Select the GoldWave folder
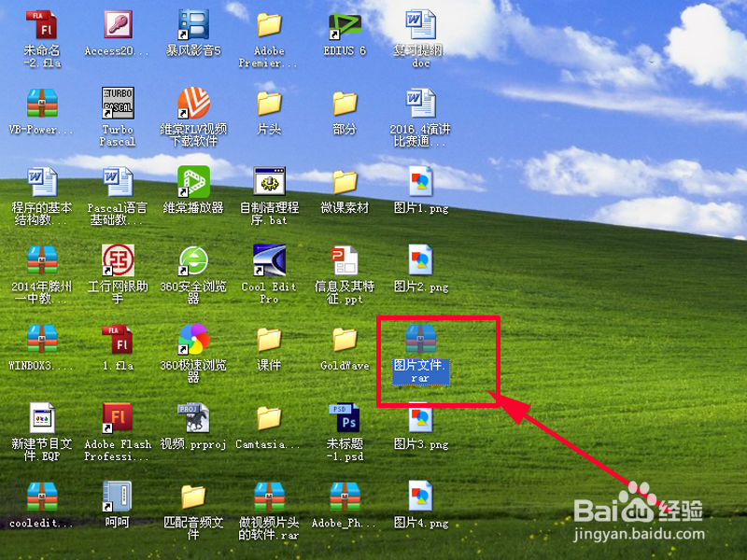Image resolution: width=747 pixels, height=560 pixels. tap(345, 340)
